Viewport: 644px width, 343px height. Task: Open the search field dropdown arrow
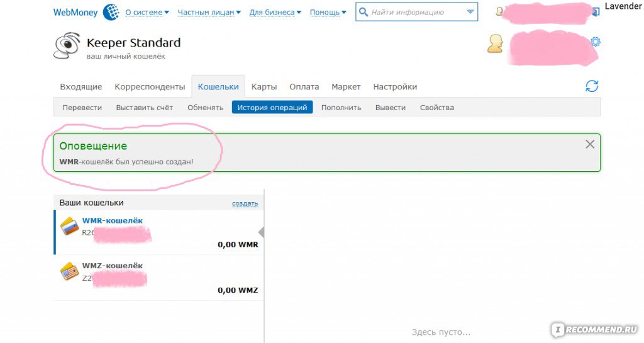pos(470,12)
